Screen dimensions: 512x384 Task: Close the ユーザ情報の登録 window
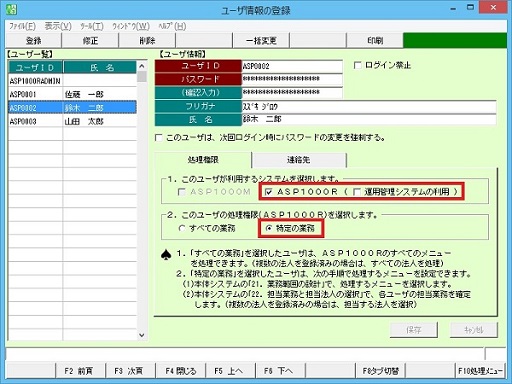tap(493, 7)
